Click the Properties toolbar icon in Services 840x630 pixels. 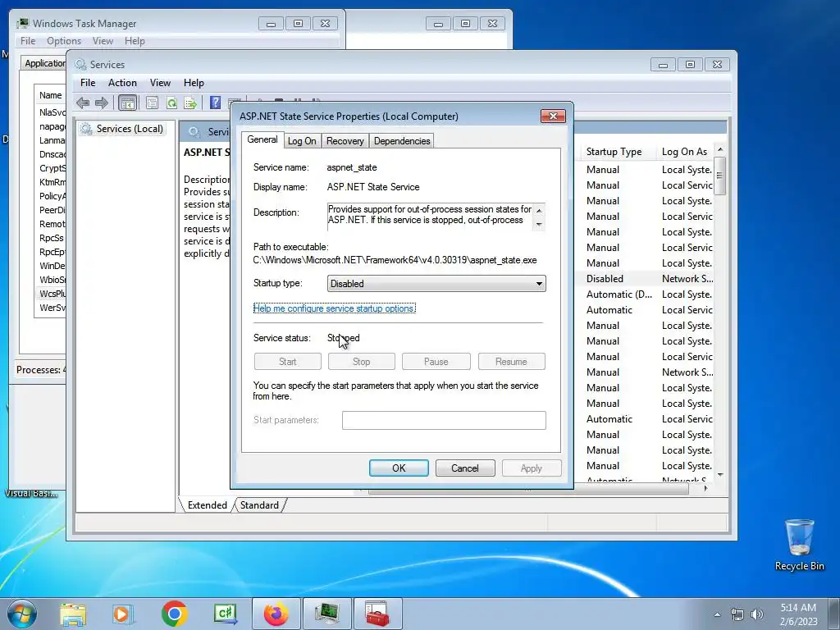[152, 103]
